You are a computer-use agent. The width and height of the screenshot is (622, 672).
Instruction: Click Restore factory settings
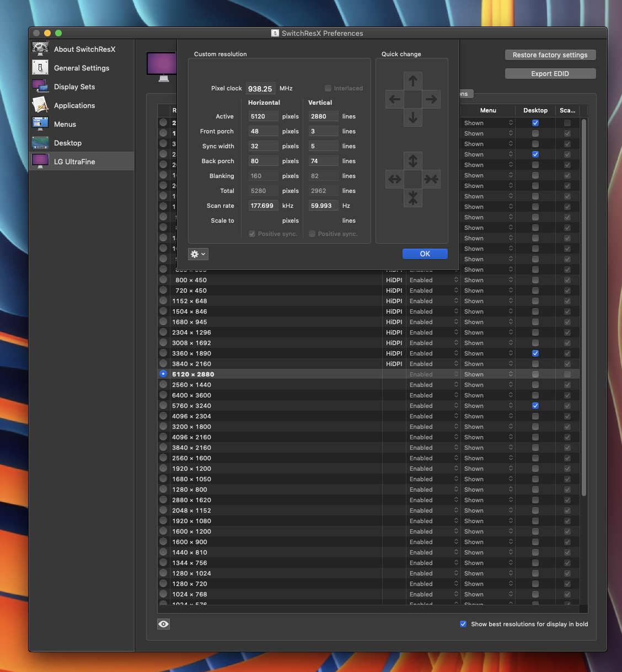coord(550,55)
